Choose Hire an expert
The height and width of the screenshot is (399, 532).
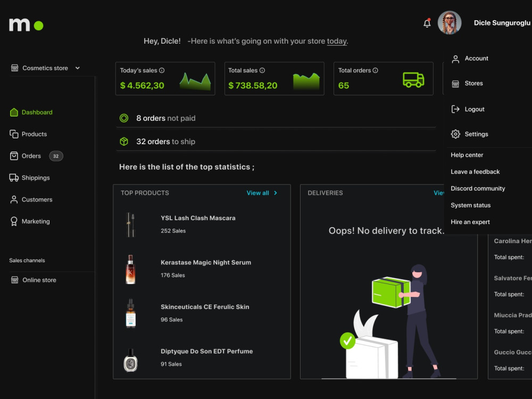click(x=470, y=222)
